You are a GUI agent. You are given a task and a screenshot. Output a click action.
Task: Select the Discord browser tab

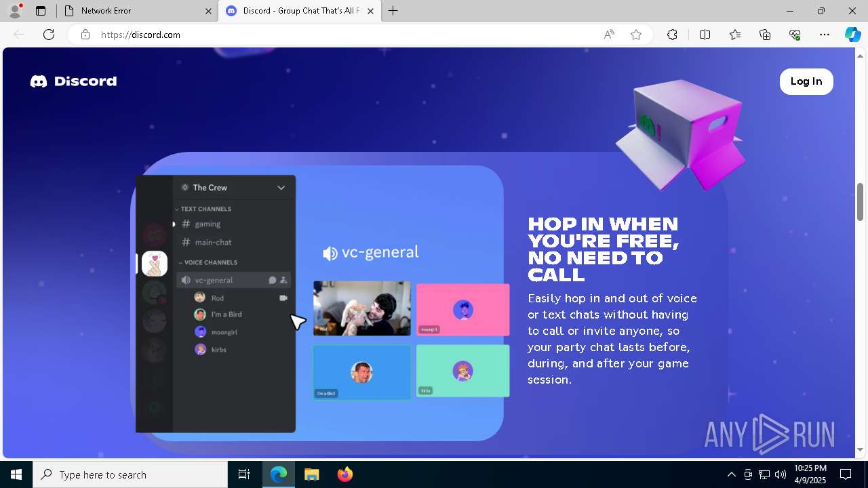point(298,11)
